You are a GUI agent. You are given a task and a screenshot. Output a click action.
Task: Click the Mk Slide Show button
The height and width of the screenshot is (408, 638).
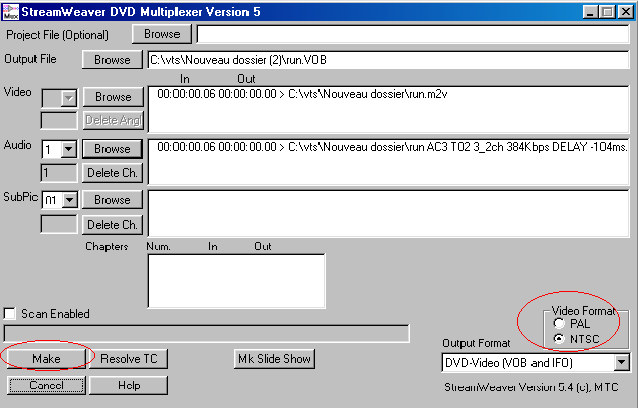tap(274, 359)
